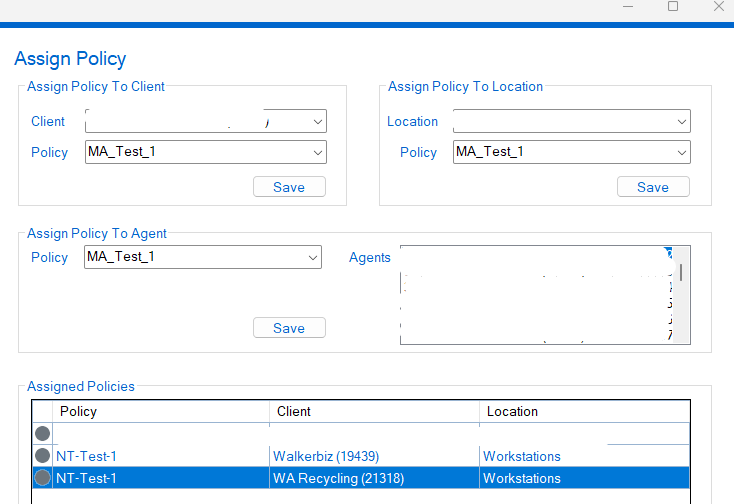
Task: Open the Location dropdown
Action: 681,122
